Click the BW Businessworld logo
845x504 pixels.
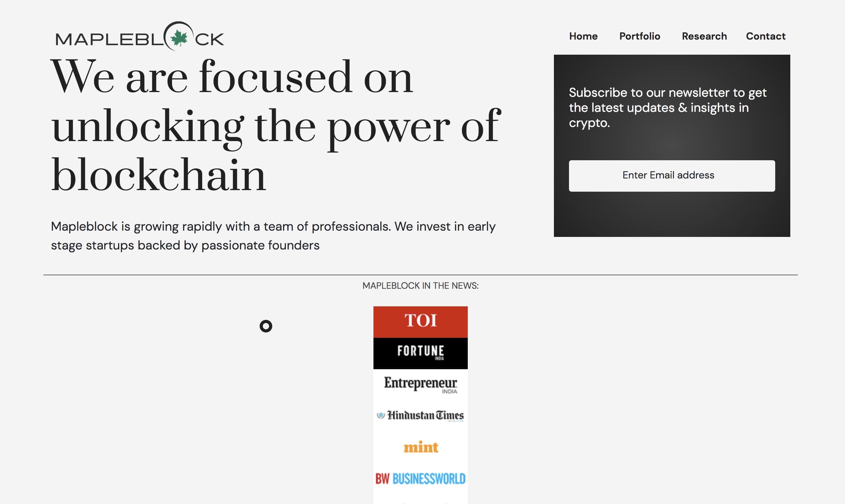420,479
